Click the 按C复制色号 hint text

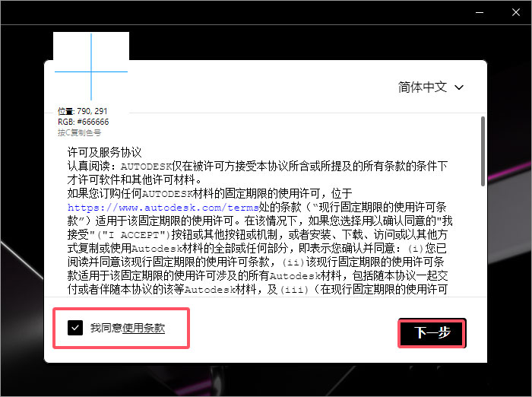[x=79, y=132]
